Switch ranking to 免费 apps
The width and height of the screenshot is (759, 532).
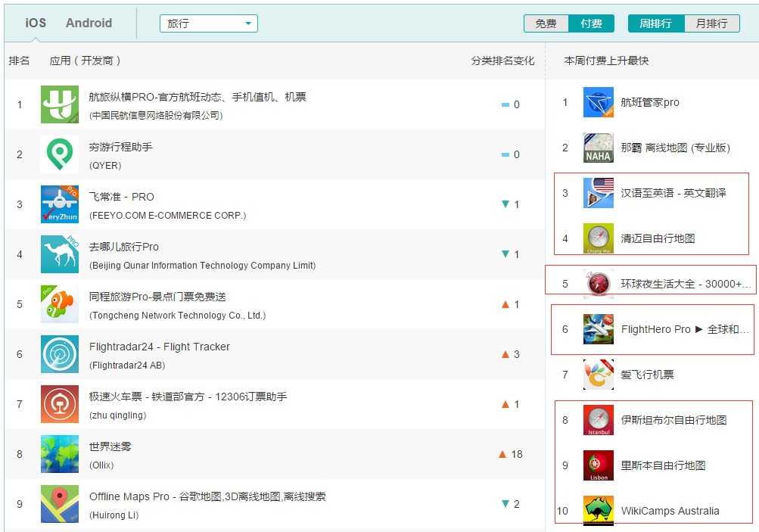tap(546, 23)
